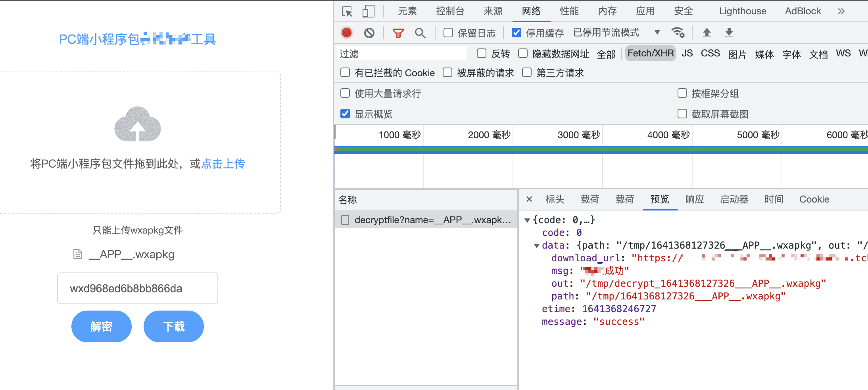Filter by CSS requests
Image resolution: width=868 pixels, height=390 pixels.
pos(710,53)
